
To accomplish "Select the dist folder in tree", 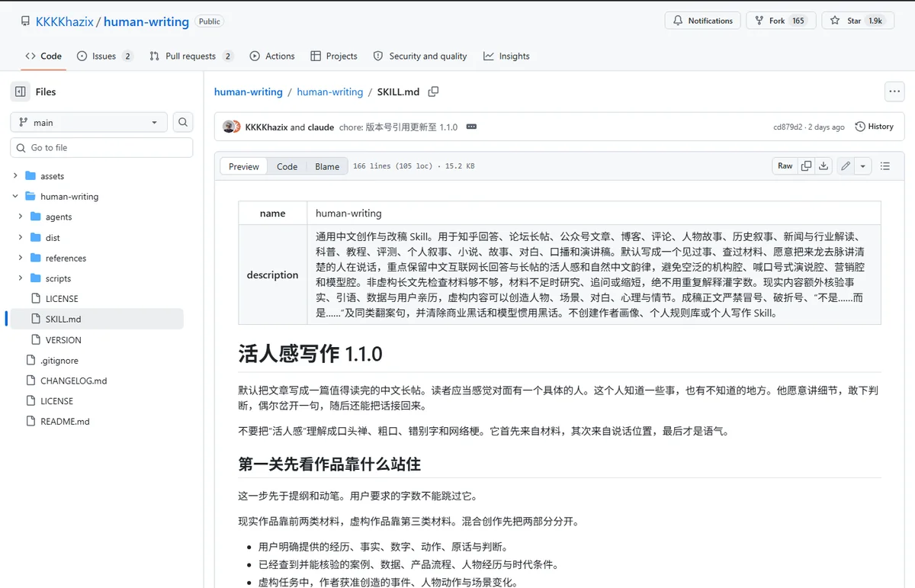I will 53,238.
